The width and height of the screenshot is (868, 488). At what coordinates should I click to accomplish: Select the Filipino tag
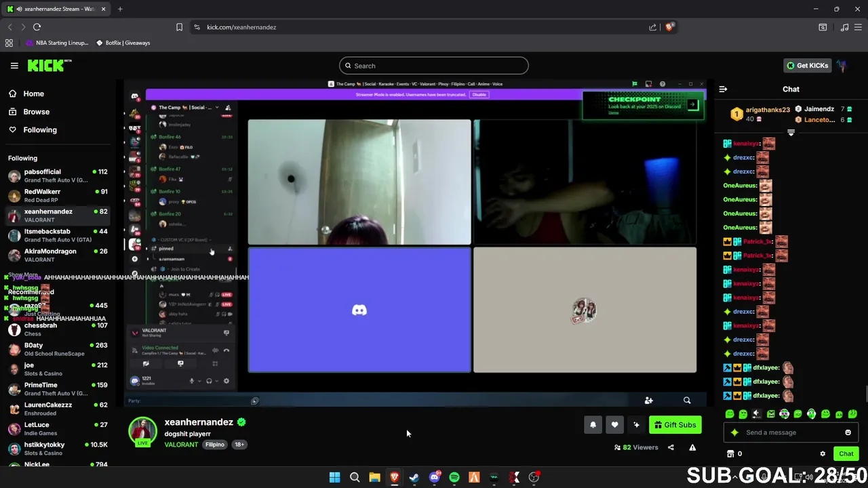click(215, 445)
